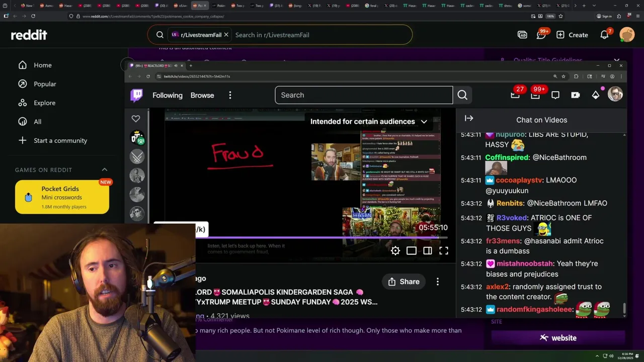The height and width of the screenshot is (362, 644).
Task: Collapse the Chat on Videos panel
Action: [469, 119]
